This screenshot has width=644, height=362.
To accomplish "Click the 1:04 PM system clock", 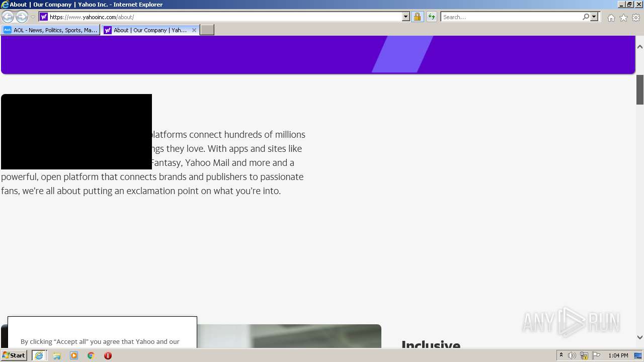I will click(618, 355).
